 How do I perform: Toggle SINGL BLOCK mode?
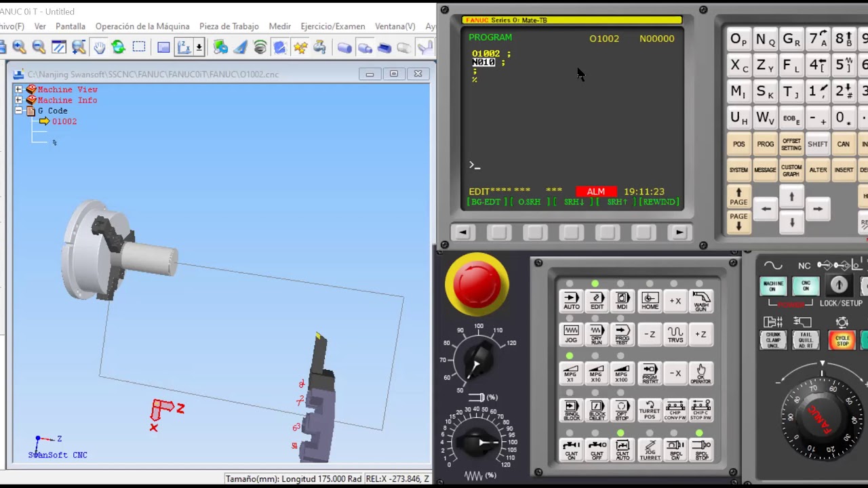pyautogui.click(x=571, y=410)
